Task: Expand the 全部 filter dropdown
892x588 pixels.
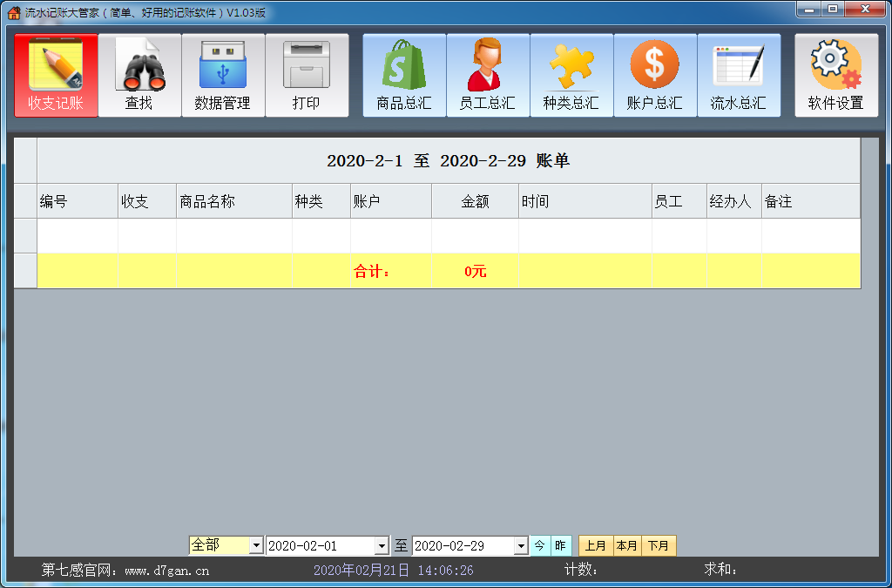Action: point(256,546)
